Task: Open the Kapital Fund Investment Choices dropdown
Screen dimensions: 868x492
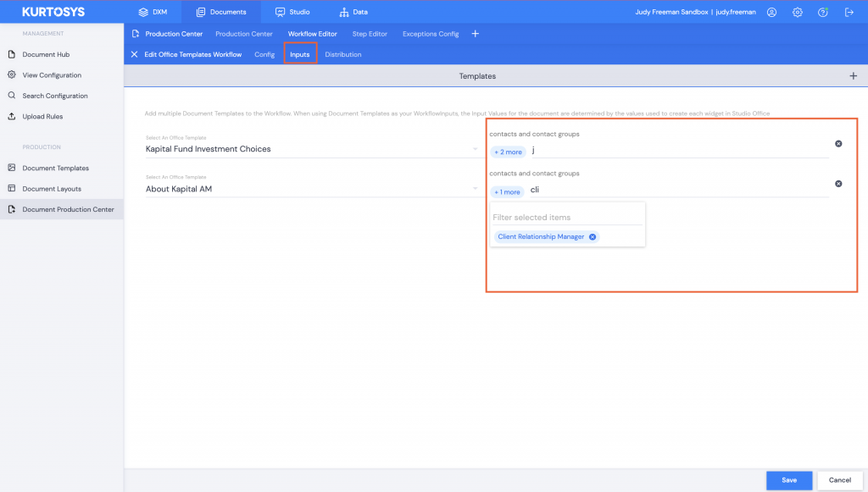Action: click(312, 149)
